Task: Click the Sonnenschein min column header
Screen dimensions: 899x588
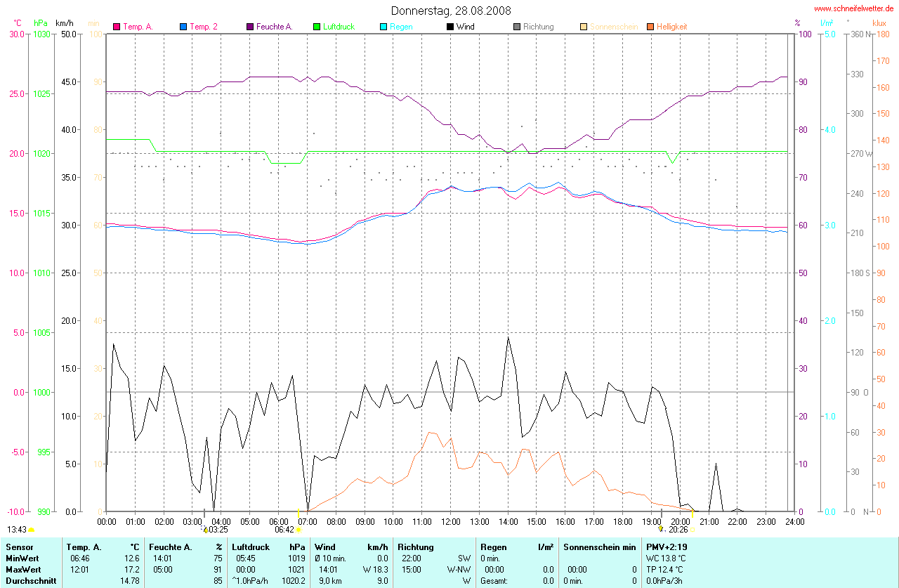Action: coord(600,547)
